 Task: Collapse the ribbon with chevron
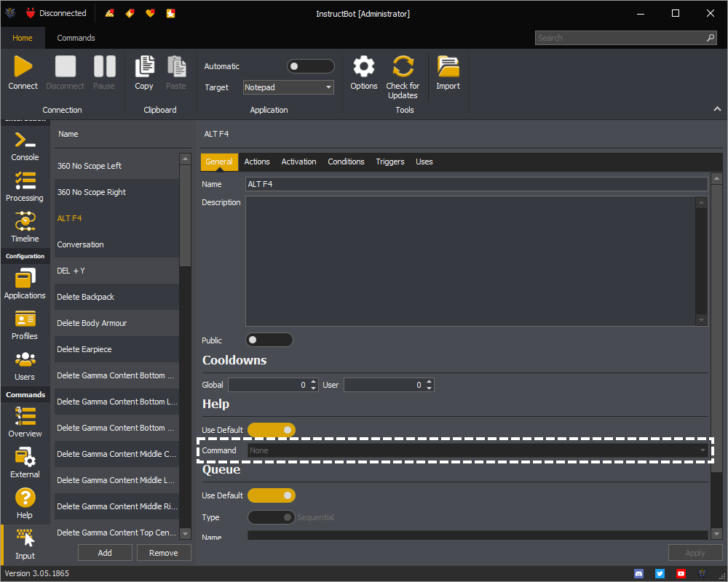pos(717,109)
